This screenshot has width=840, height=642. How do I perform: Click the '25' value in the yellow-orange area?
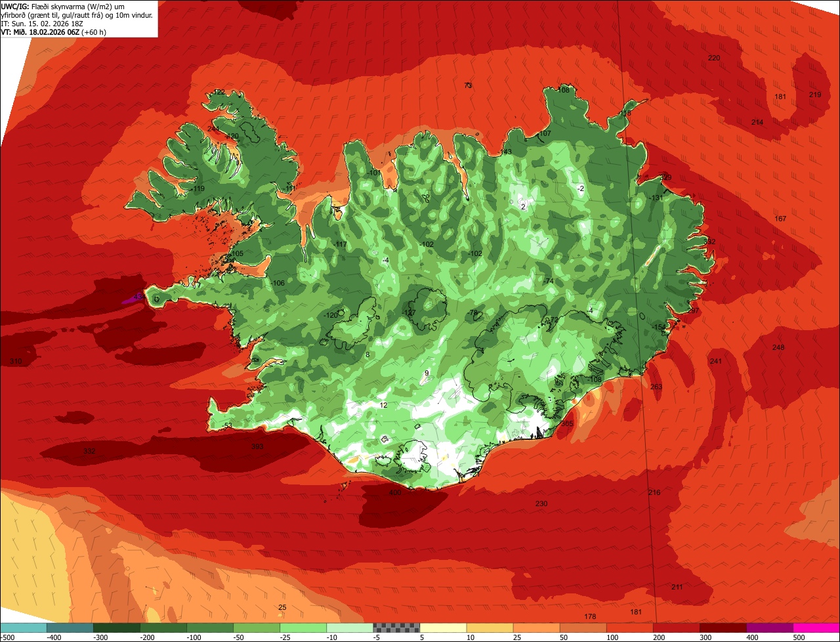point(283,607)
